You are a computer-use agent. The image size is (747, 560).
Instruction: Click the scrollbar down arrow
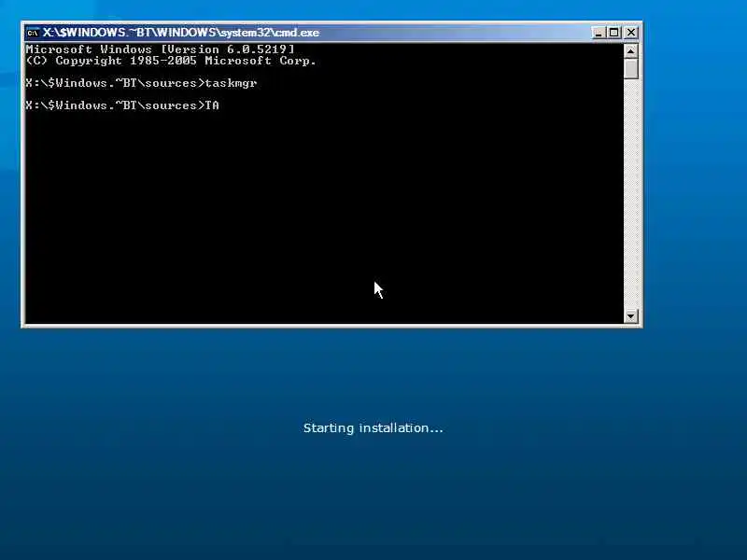[x=631, y=315]
